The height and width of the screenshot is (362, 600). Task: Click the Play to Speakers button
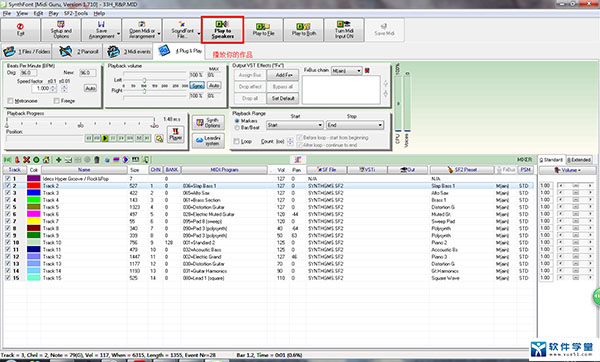click(223, 29)
